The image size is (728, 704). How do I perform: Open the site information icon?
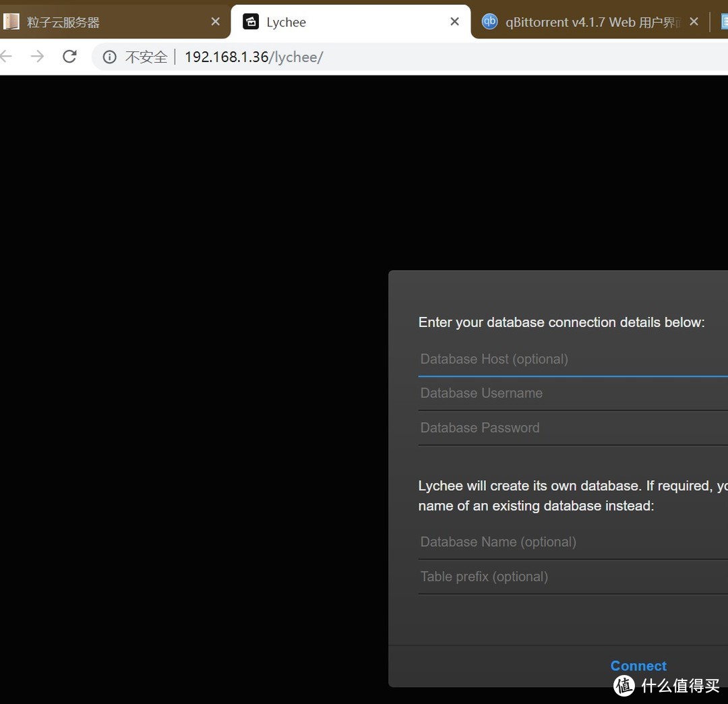point(110,57)
